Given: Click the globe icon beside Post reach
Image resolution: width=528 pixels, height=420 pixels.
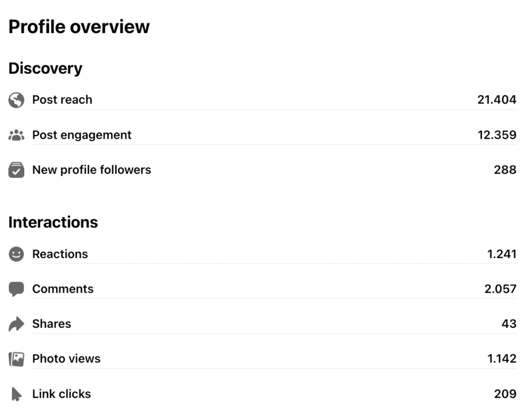Looking at the screenshot, I should [16, 100].
